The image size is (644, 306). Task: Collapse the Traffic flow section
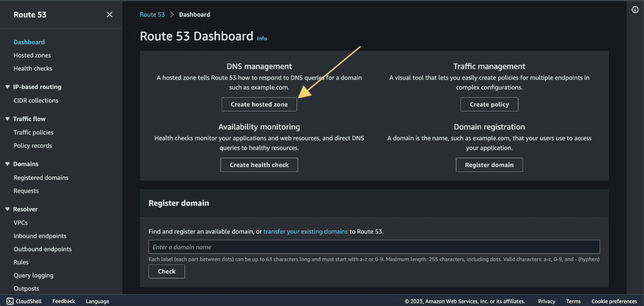(7, 119)
